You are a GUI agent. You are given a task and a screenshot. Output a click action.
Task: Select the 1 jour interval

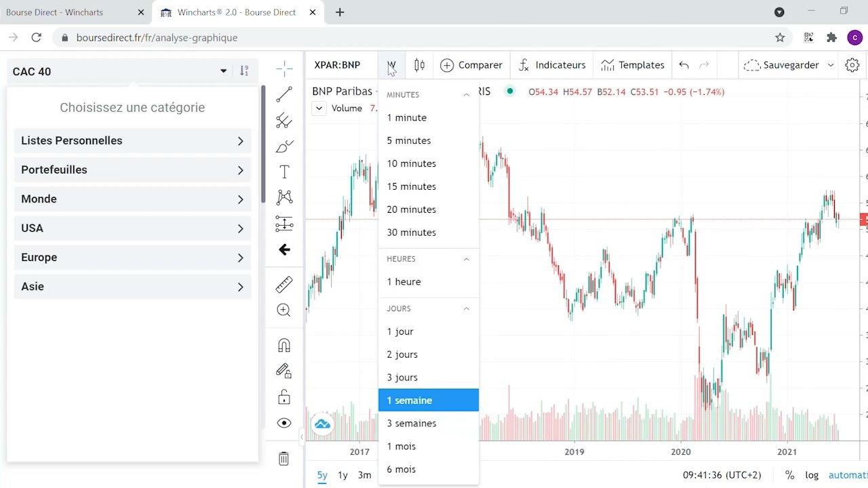429,331
